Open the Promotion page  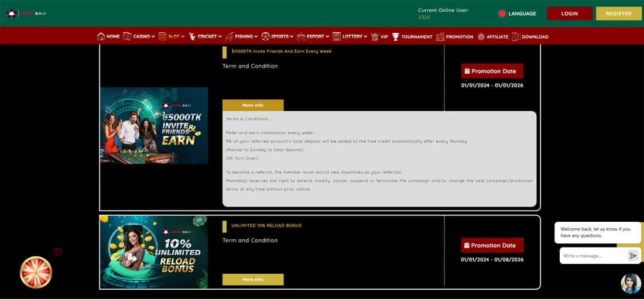(455, 36)
